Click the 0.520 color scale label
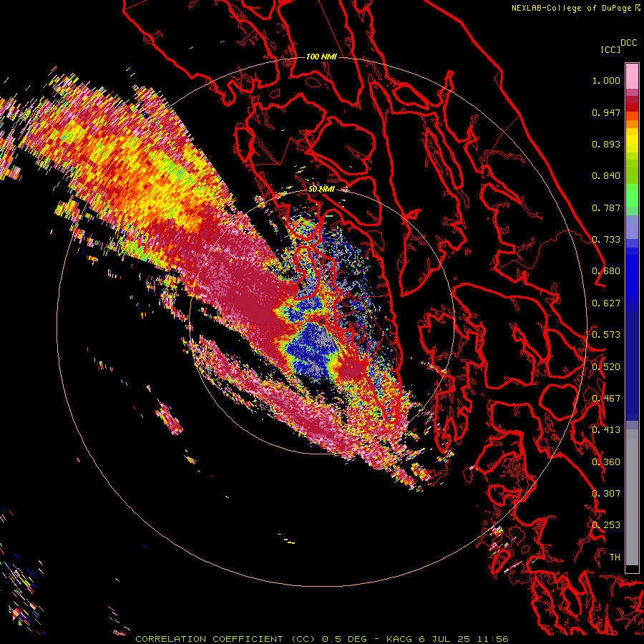 pyautogui.click(x=606, y=367)
